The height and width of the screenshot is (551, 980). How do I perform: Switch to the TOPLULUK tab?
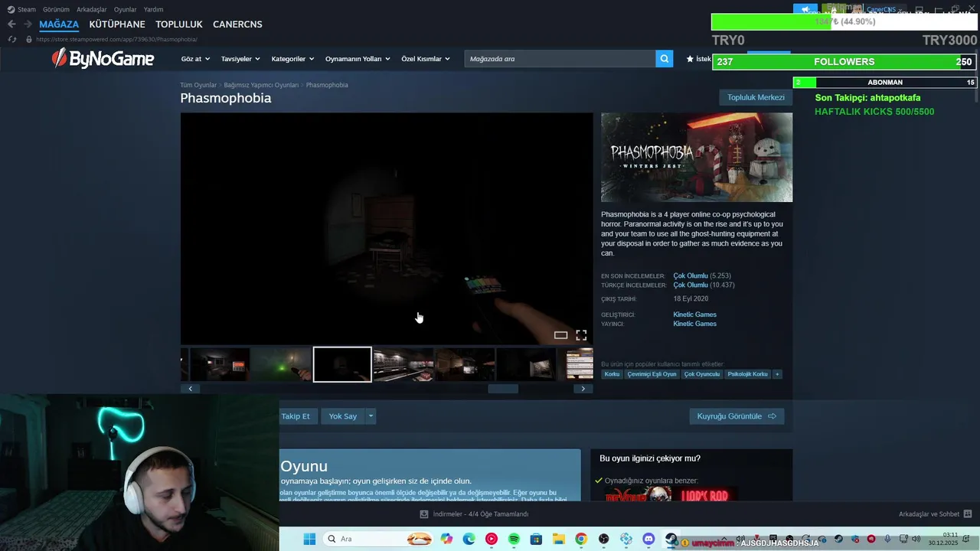(179, 24)
